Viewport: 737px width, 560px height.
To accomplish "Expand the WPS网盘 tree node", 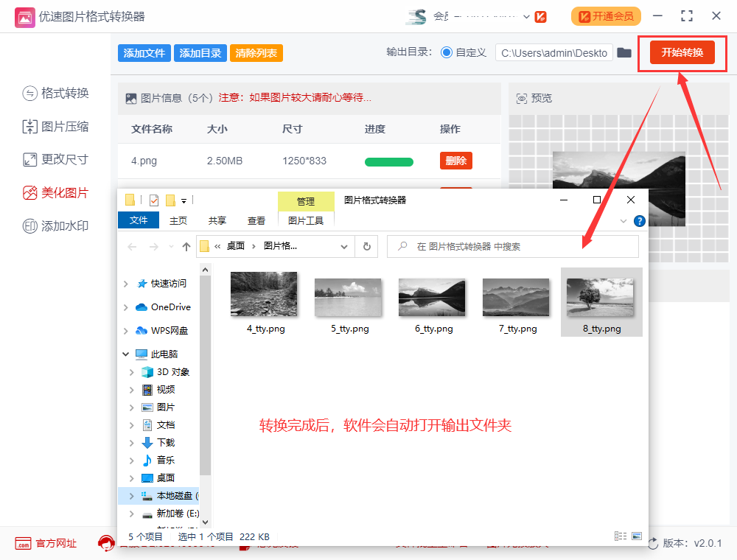I will (125, 331).
